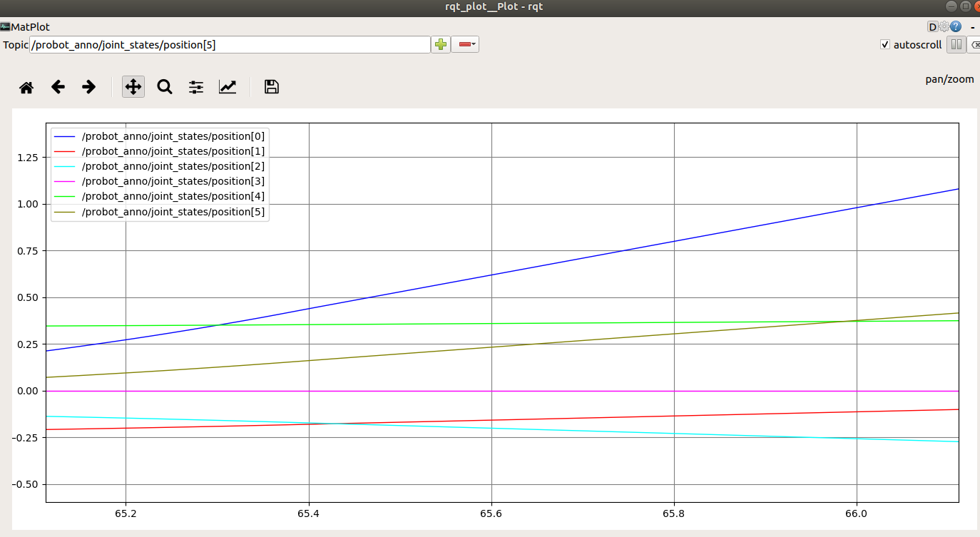
Task: Select legend entry position[0]
Action: pyautogui.click(x=160, y=136)
